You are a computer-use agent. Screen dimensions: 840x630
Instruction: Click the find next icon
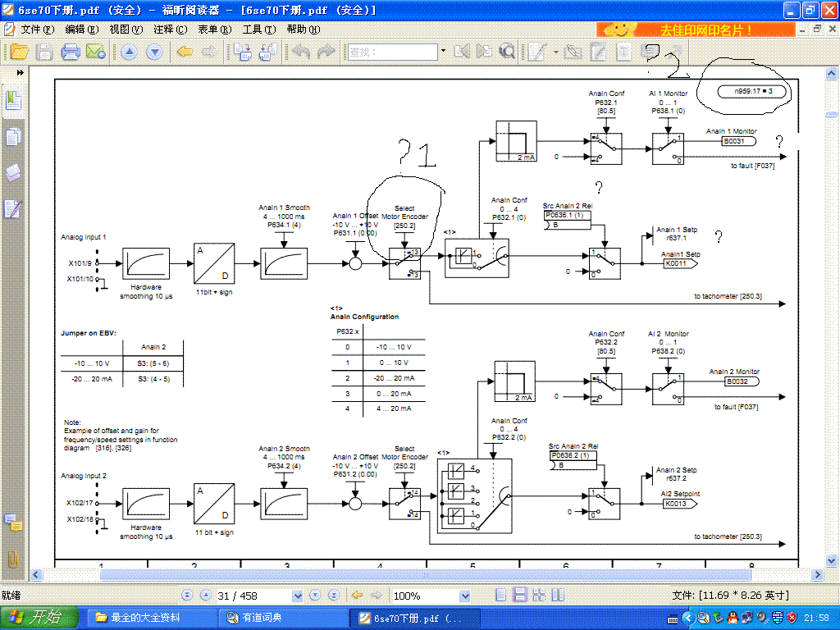click(484, 52)
